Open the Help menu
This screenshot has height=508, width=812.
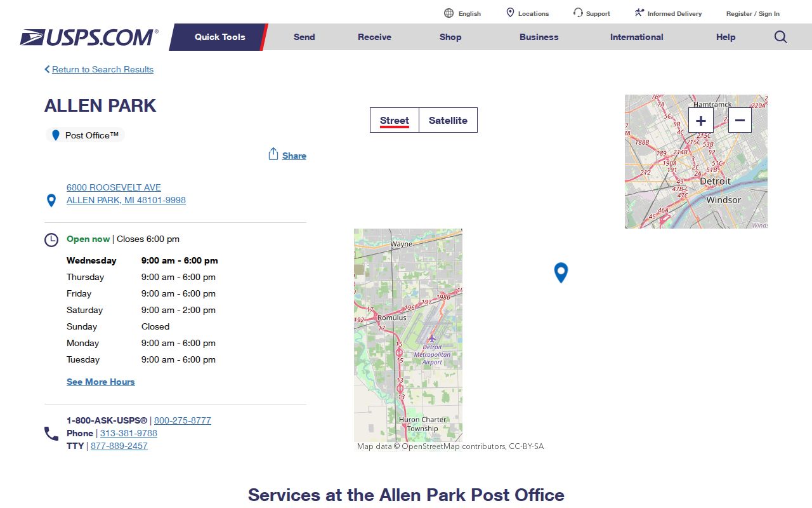click(x=726, y=37)
